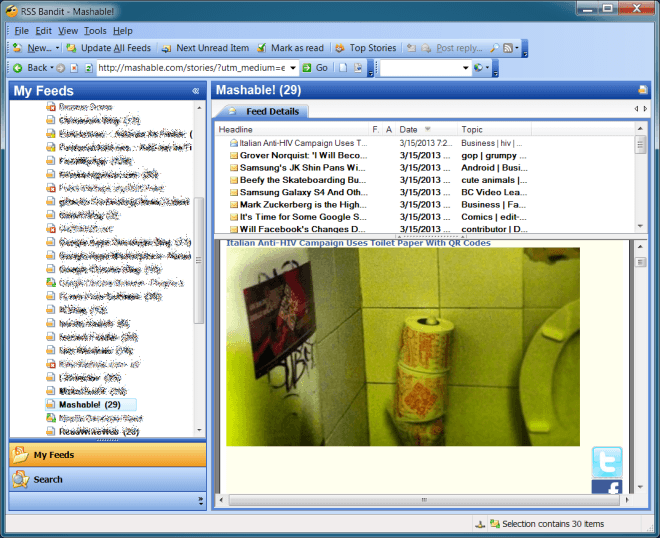Open the Tools menu
The width and height of the screenshot is (660, 538).
coord(95,31)
